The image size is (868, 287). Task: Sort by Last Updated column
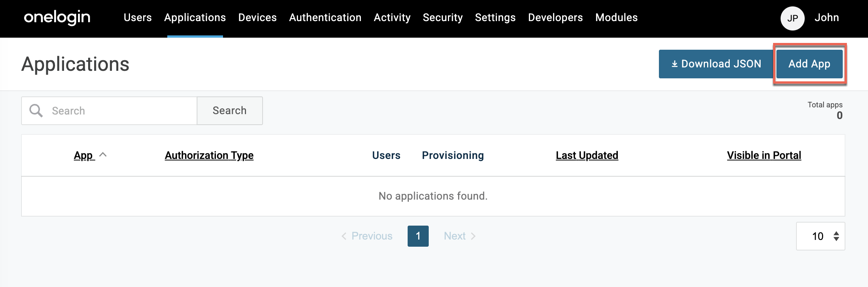point(587,155)
